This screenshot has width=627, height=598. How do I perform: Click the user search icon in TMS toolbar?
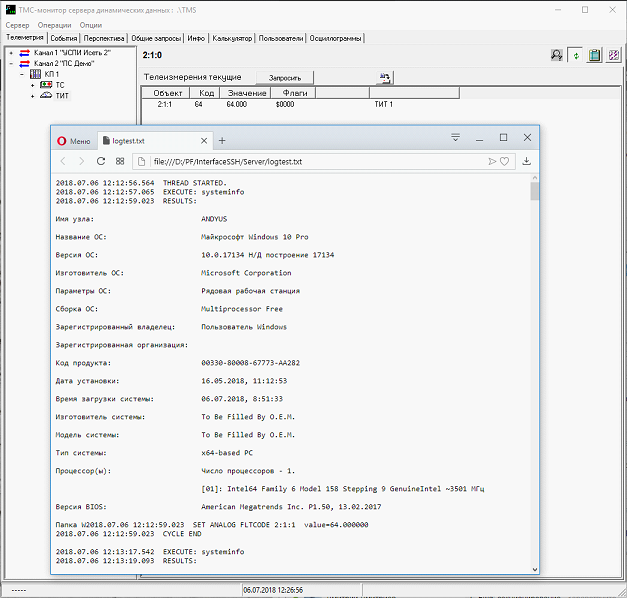point(556,56)
